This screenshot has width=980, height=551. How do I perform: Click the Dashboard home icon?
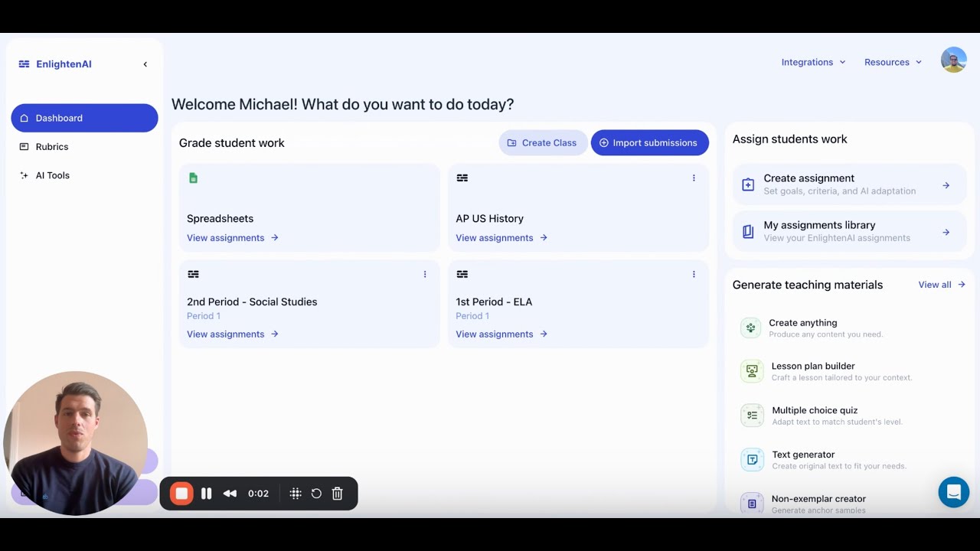pyautogui.click(x=24, y=118)
